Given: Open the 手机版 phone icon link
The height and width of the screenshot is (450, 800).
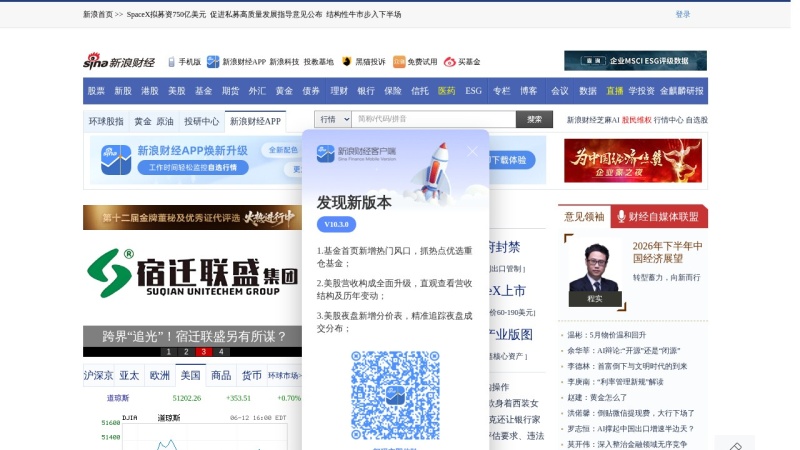Looking at the screenshot, I should (x=171, y=62).
